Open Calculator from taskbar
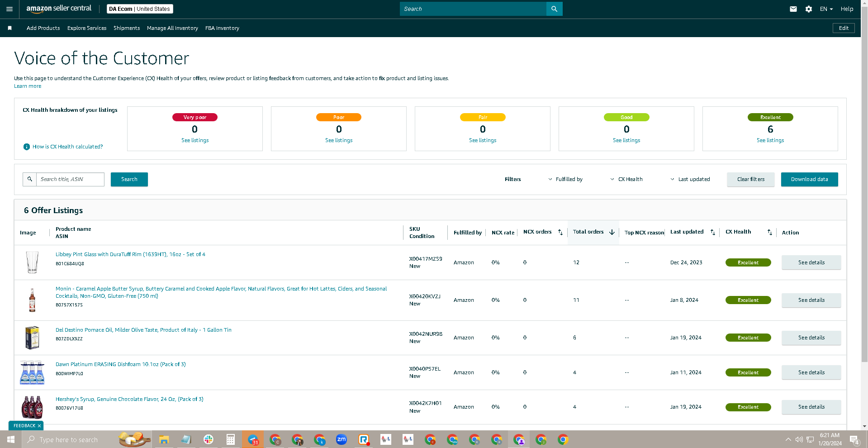Viewport: 868px width, 448px height. click(231, 439)
